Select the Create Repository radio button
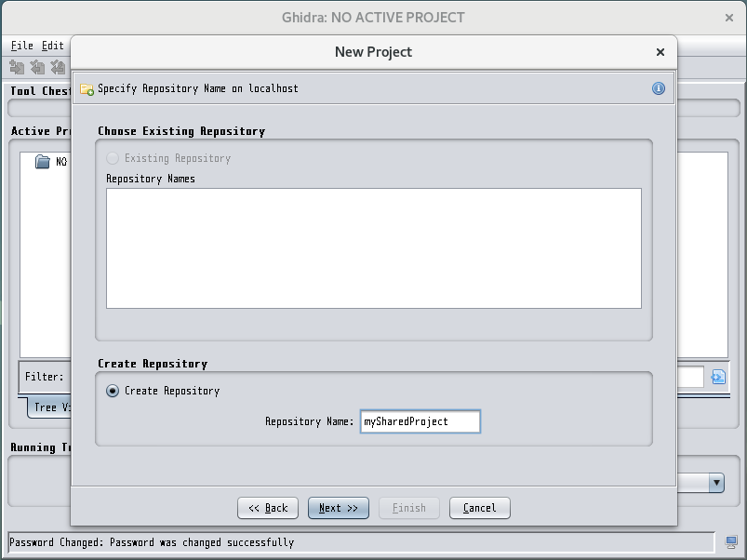Image resolution: width=747 pixels, height=560 pixels. pos(113,391)
